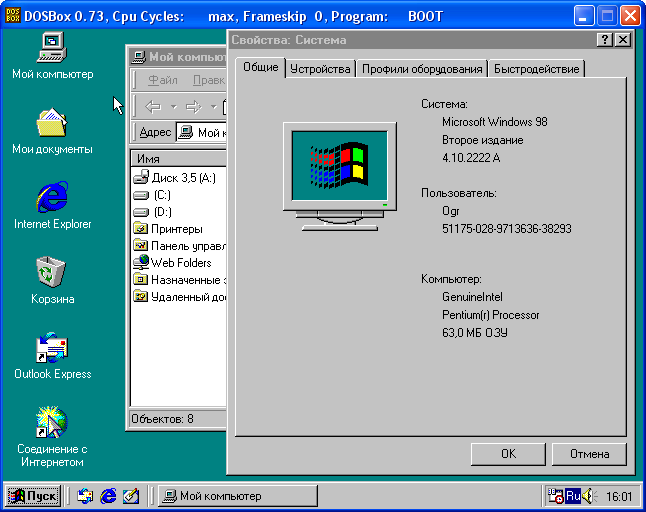The image size is (646, 512).
Task: Select the Диск 3,5 (A:) floppy drive
Action: tap(175, 178)
